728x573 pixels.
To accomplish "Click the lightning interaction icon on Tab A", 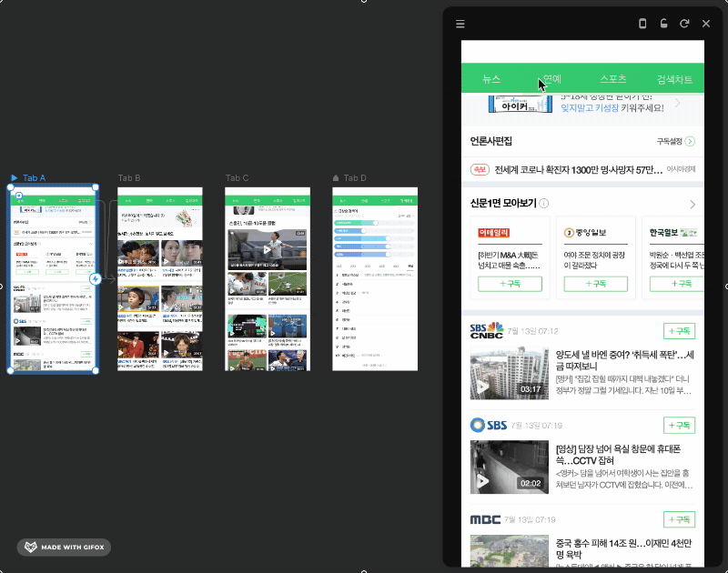I will (96, 279).
